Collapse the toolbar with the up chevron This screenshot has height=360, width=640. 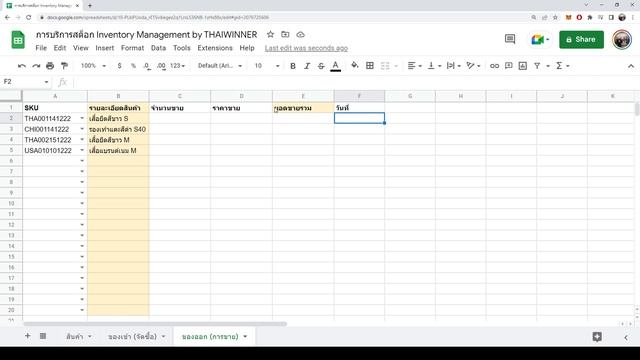[x=631, y=66]
